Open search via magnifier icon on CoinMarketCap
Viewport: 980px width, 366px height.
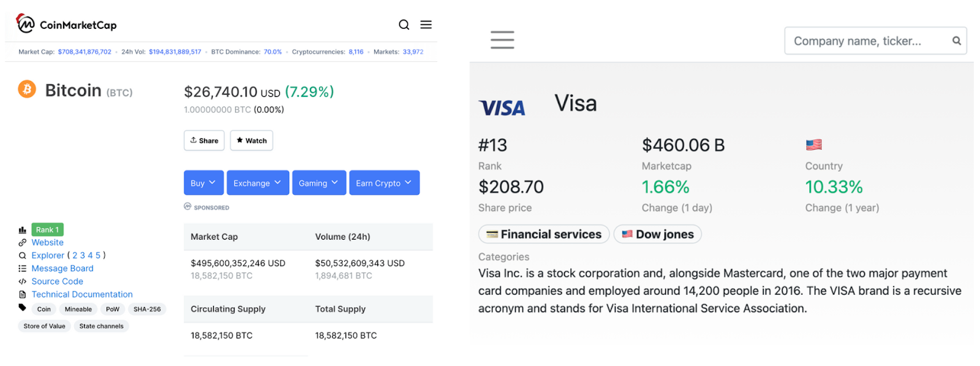point(404,25)
